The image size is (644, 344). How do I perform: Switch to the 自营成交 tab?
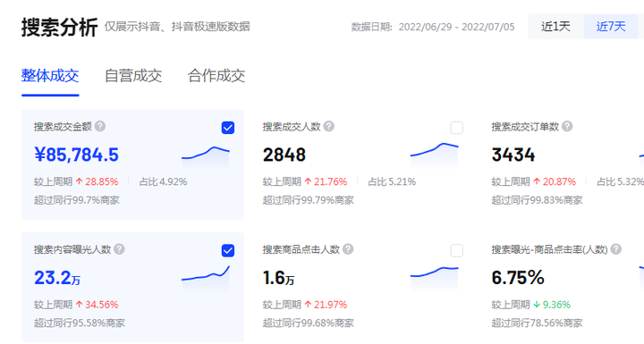point(133,76)
